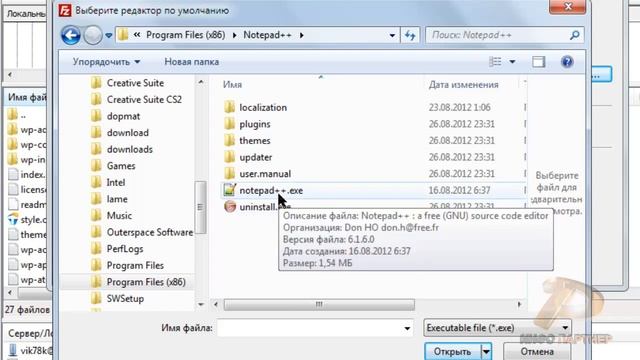Click the change view icon

tap(495, 62)
